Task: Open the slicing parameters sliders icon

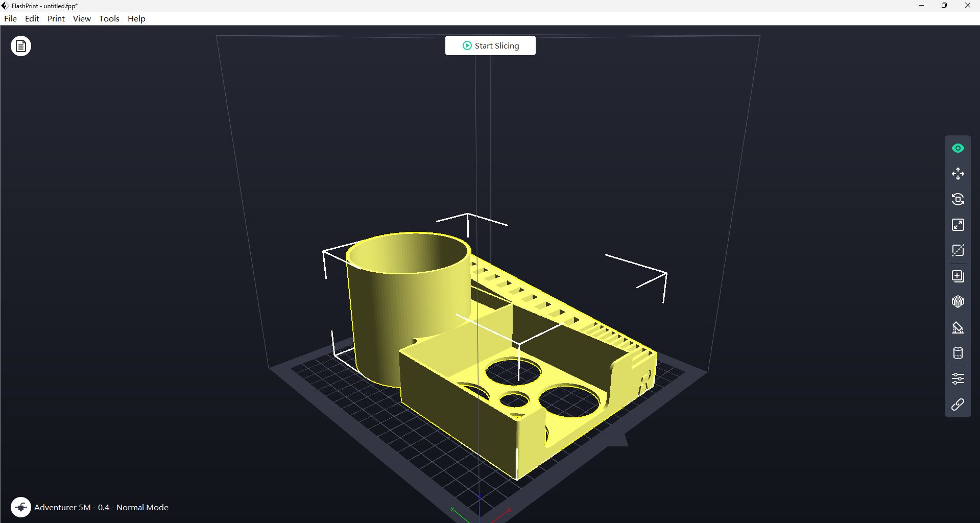Action: pos(958,378)
